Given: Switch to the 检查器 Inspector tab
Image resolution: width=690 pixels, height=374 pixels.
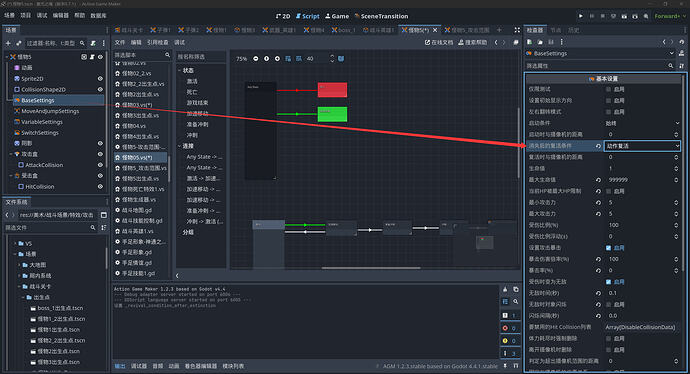Looking at the screenshot, I should click(x=535, y=30).
